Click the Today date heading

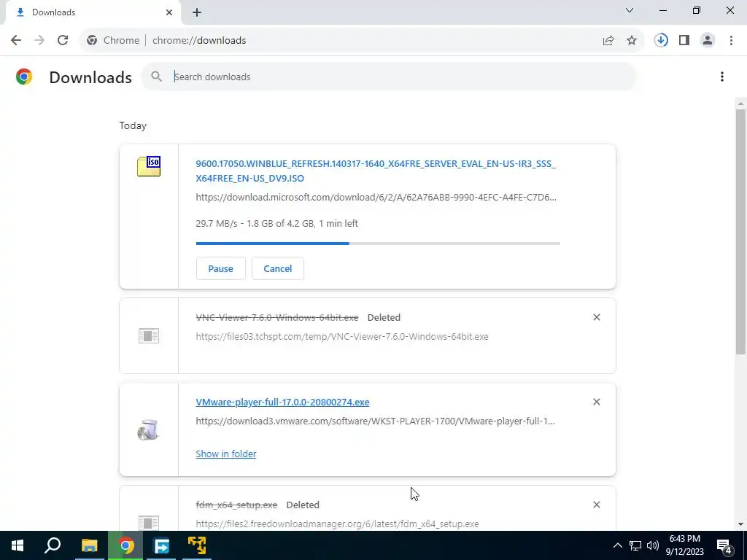click(133, 125)
